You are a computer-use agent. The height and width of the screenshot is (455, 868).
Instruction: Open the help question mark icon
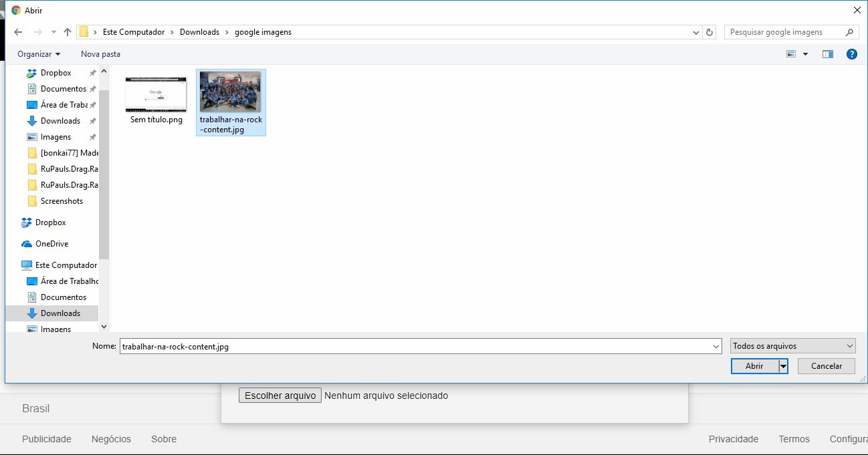[851, 54]
